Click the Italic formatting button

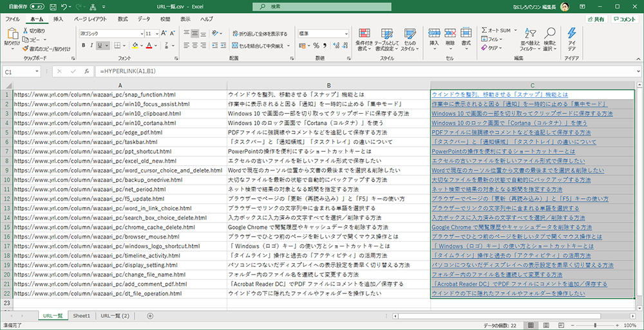pyautogui.click(x=93, y=46)
